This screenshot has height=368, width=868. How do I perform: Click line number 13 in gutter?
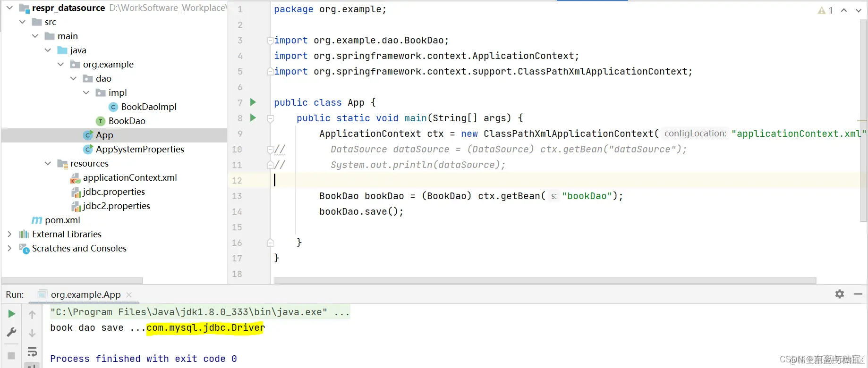pyautogui.click(x=237, y=196)
